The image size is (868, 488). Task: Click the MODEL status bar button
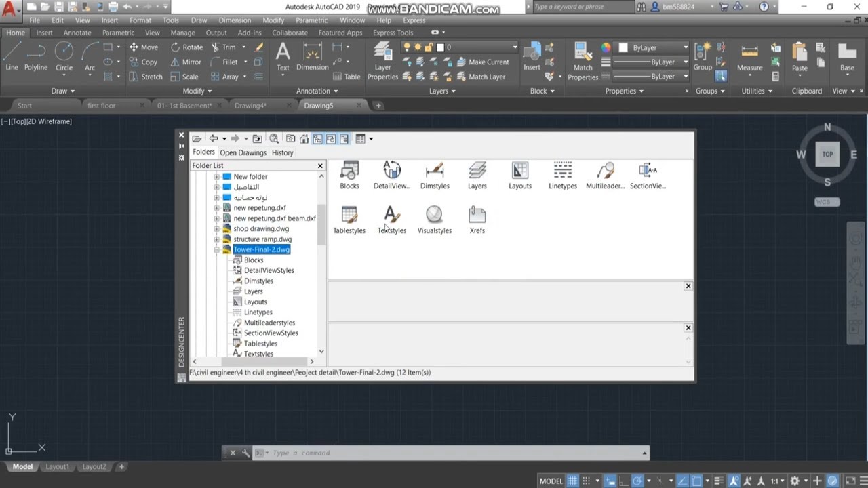point(551,481)
